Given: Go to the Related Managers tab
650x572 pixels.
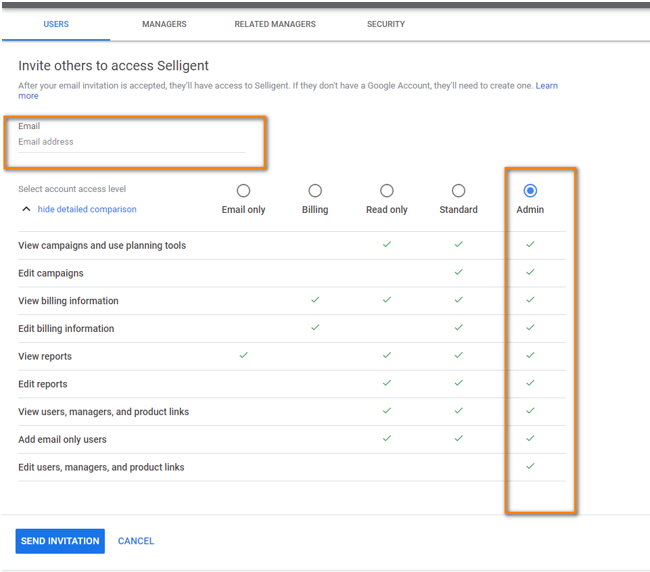Looking at the screenshot, I should point(275,24).
